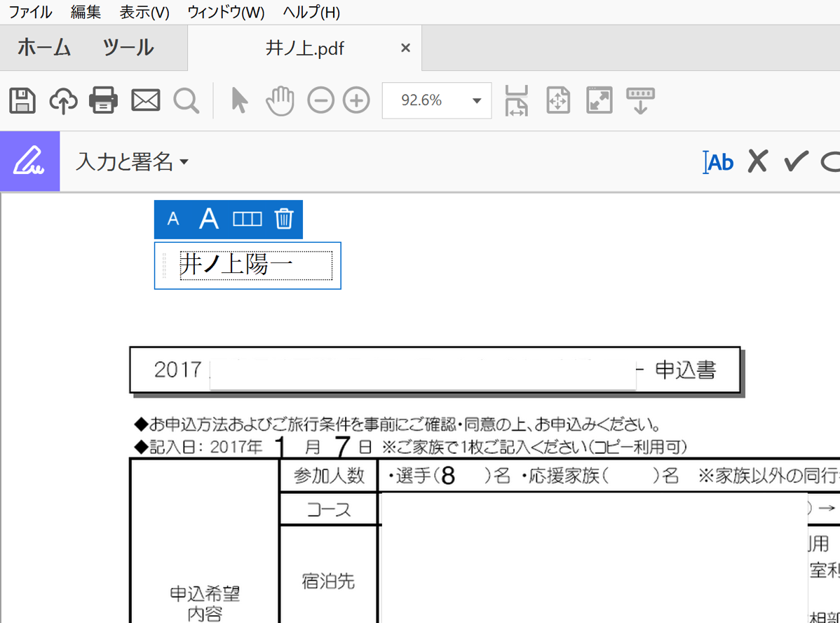Click the 参加人数 table cell
The width and height of the screenshot is (840, 623).
tap(329, 476)
